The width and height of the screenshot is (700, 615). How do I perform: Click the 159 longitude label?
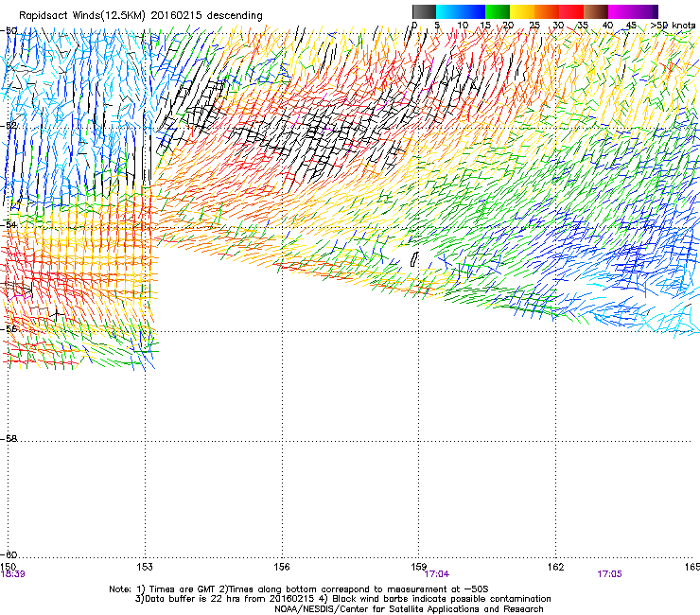(x=419, y=567)
